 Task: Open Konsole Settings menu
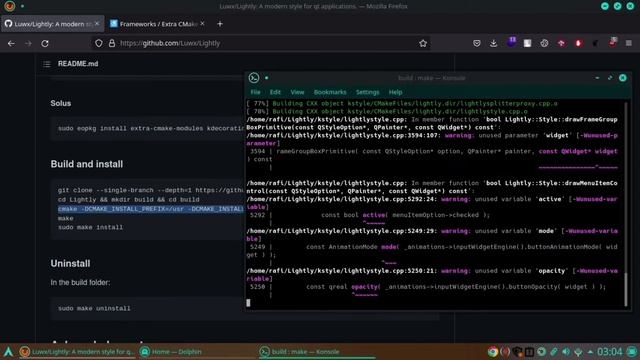367,92
